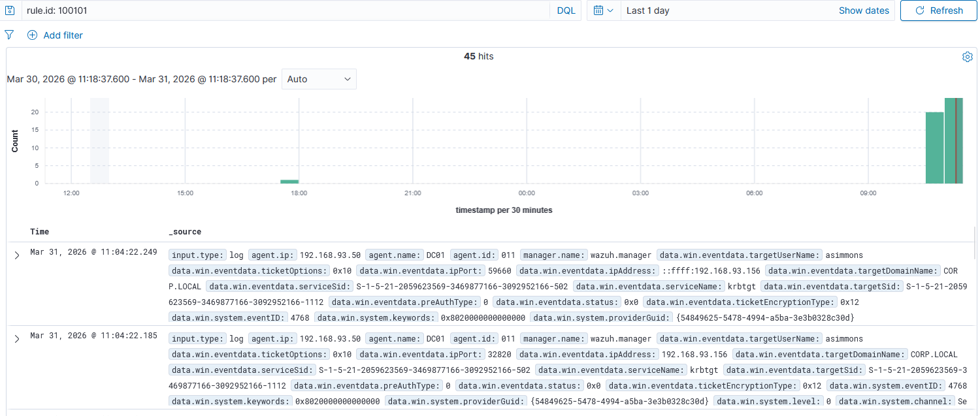Open the Last 1 day time range
Screen dimensions: 980x416
click(648, 10)
